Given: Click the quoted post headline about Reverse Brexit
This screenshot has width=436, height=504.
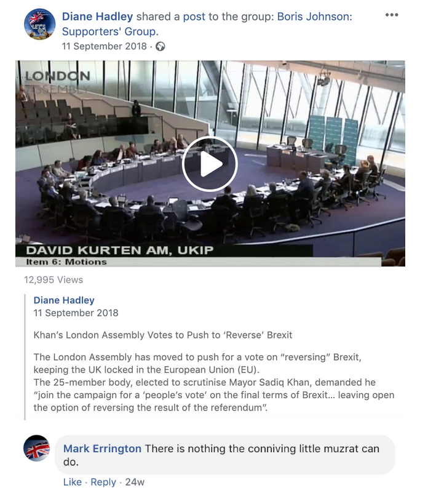Looking at the screenshot, I should click(163, 335).
